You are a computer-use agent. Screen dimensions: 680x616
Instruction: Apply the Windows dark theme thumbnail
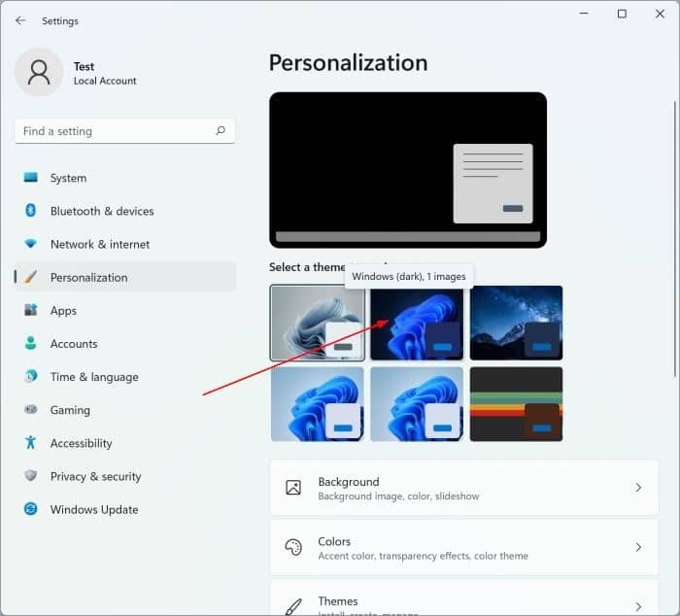coord(417,323)
